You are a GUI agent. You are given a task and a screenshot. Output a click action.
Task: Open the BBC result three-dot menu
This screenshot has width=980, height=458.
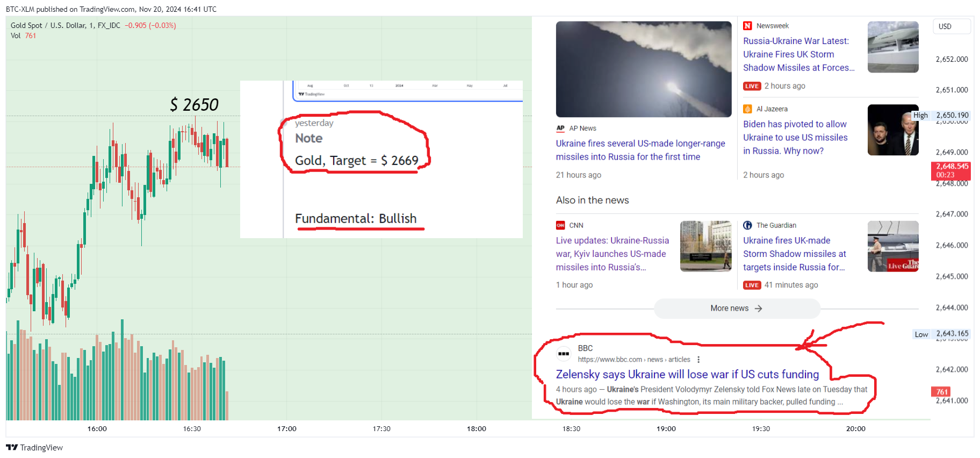click(698, 360)
